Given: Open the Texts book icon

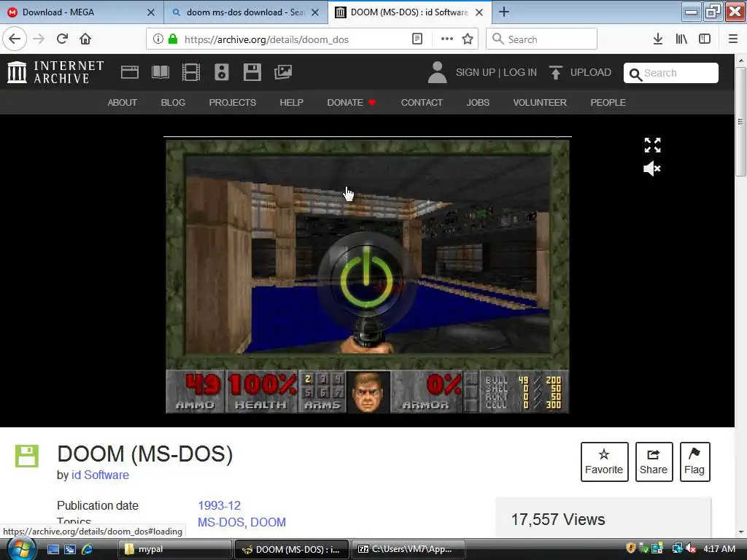Looking at the screenshot, I should click(160, 72).
